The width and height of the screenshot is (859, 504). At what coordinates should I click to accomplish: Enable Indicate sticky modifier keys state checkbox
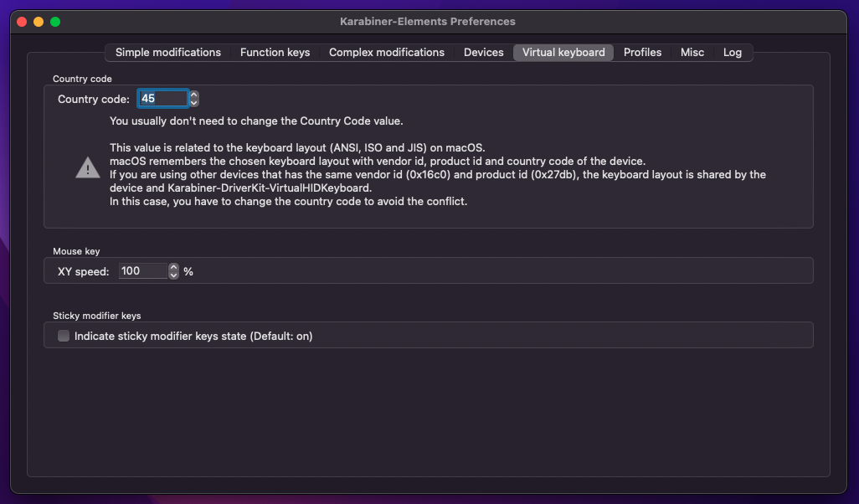[x=64, y=336]
